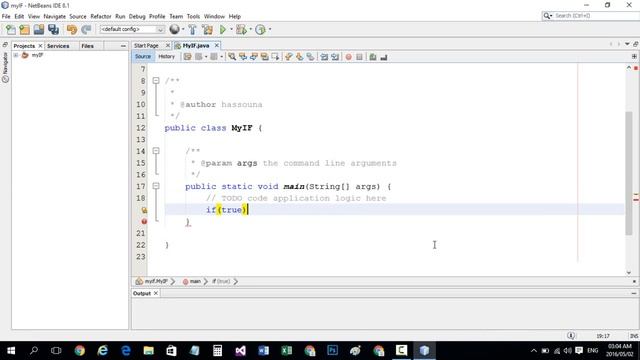Open the Navigator side panel
This screenshot has width=640, height=360.
pos(5,67)
